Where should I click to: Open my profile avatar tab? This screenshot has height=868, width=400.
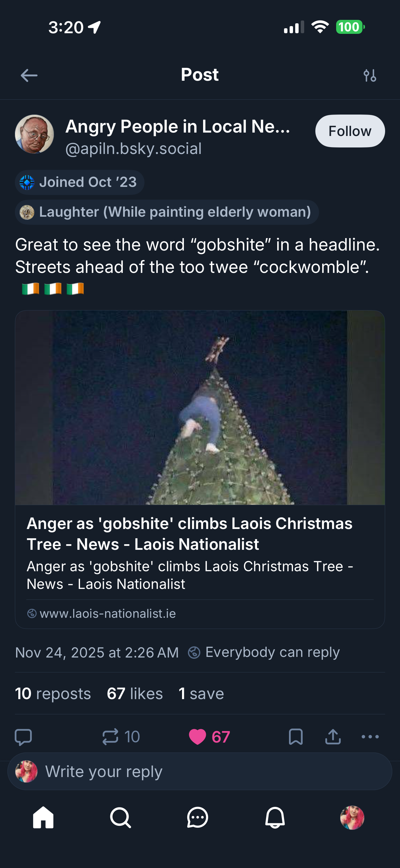click(x=352, y=817)
